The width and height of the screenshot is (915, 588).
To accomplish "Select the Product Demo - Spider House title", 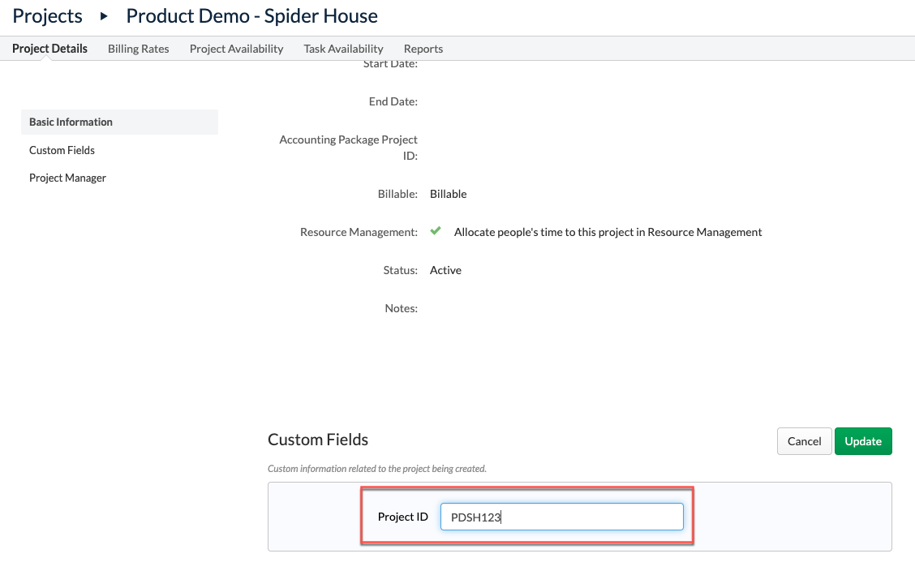I will [x=251, y=15].
